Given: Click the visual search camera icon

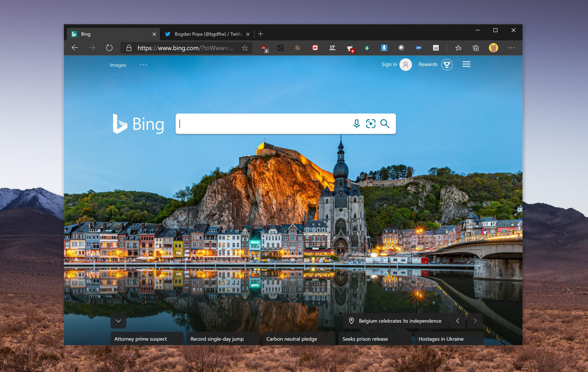Looking at the screenshot, I should tap(370, 124).
